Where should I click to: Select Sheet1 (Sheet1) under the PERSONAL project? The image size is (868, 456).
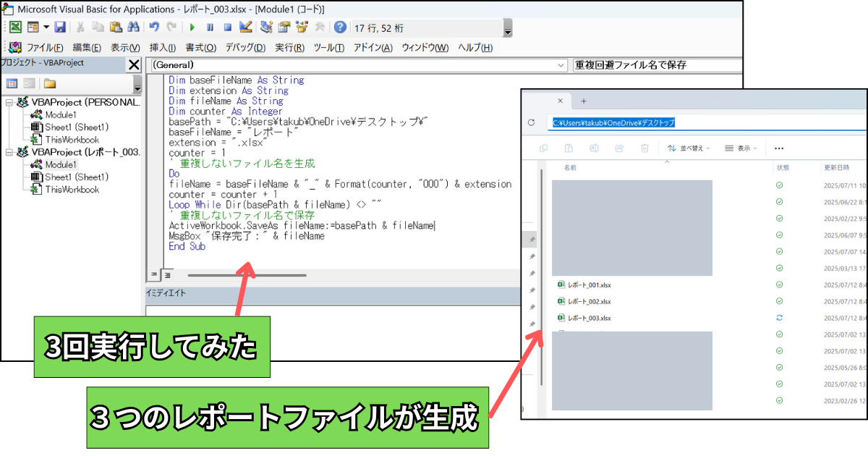pos(69,127)
